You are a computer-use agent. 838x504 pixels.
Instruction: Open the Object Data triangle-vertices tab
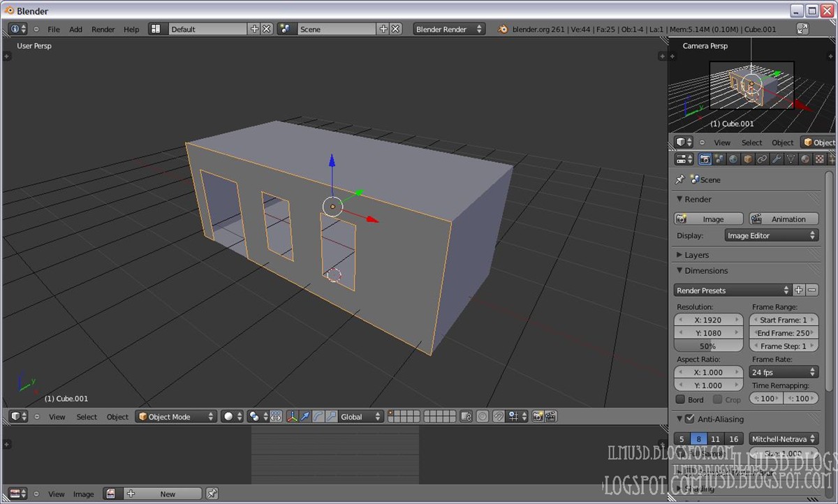[x=791, y=159]
